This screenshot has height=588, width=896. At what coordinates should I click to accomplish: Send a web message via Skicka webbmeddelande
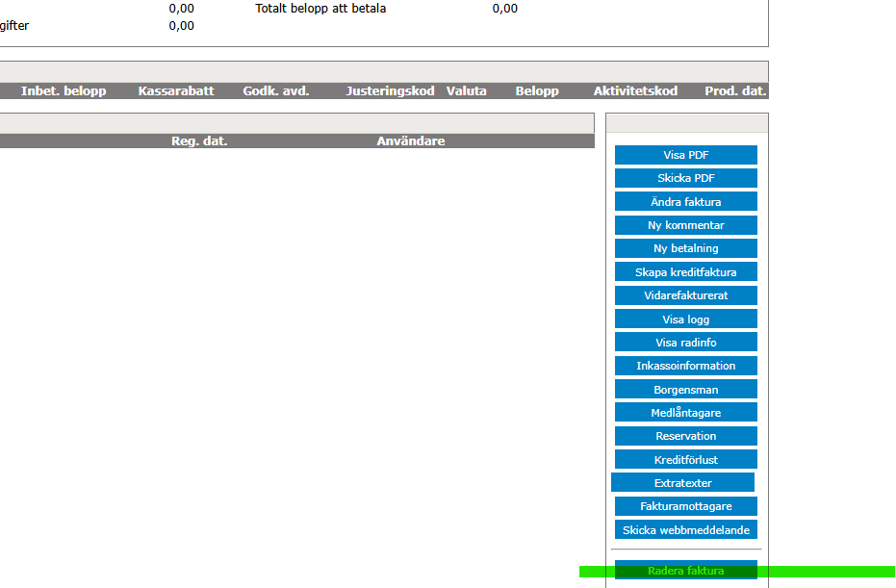click(x=685, y=530)
